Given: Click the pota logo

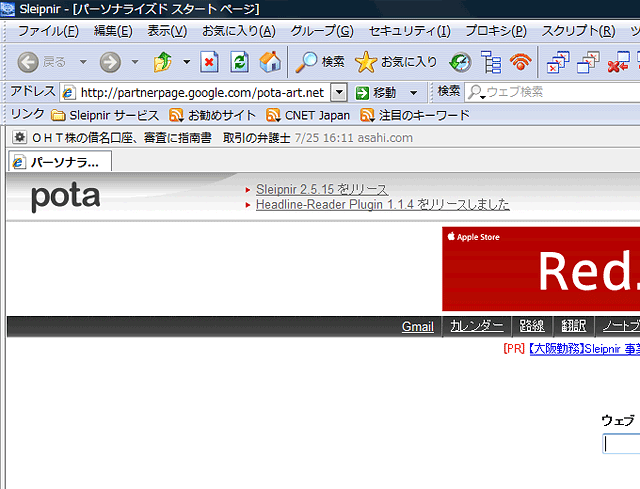Looking at the screenshot, I should 65,197.
